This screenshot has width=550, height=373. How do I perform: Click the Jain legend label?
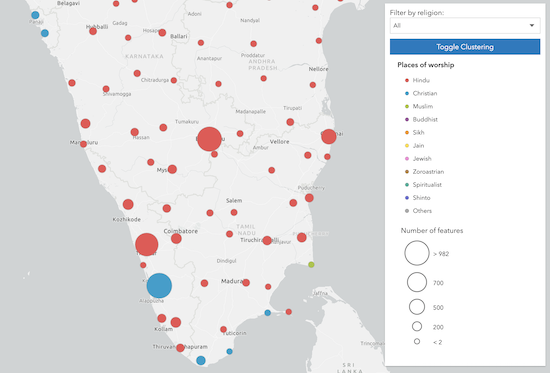pyautogui.click(x=418, y=145)
